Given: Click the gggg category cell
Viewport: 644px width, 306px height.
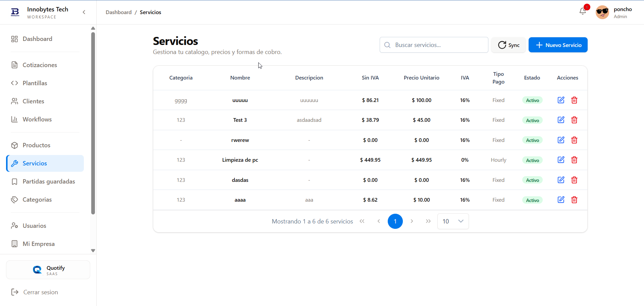Looking at the screenshot, I should [x=181, y=100].
